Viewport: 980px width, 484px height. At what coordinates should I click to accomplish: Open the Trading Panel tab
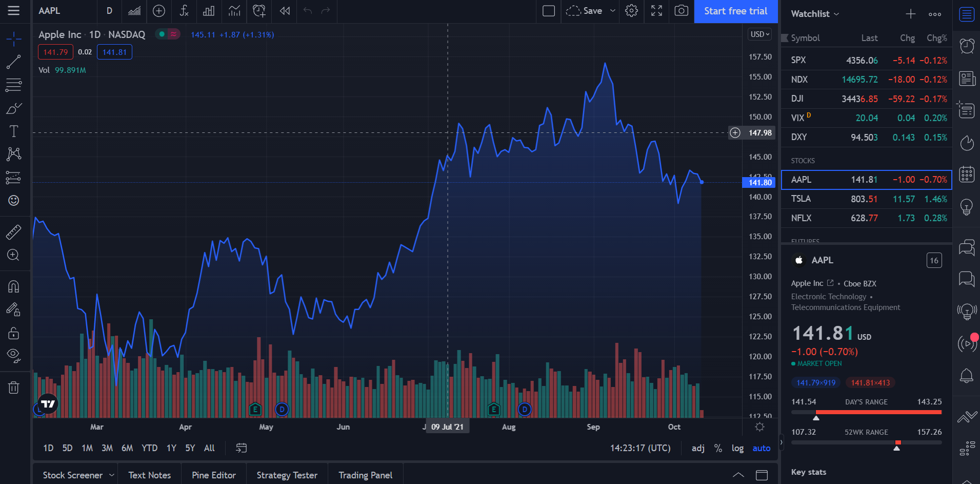[x=365, y=475]
